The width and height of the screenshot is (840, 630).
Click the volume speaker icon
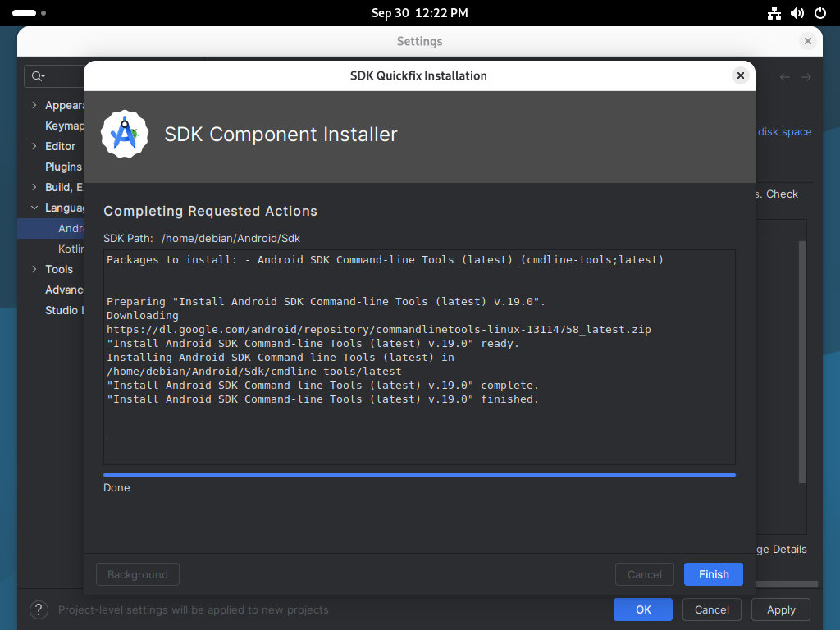pyautogui.click(x=797, y=13)
